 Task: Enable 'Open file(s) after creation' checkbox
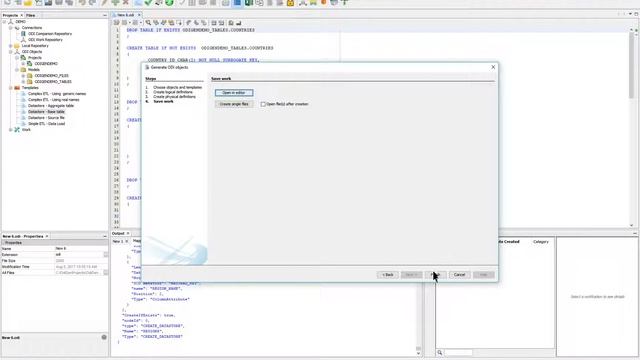coord(263,104)
